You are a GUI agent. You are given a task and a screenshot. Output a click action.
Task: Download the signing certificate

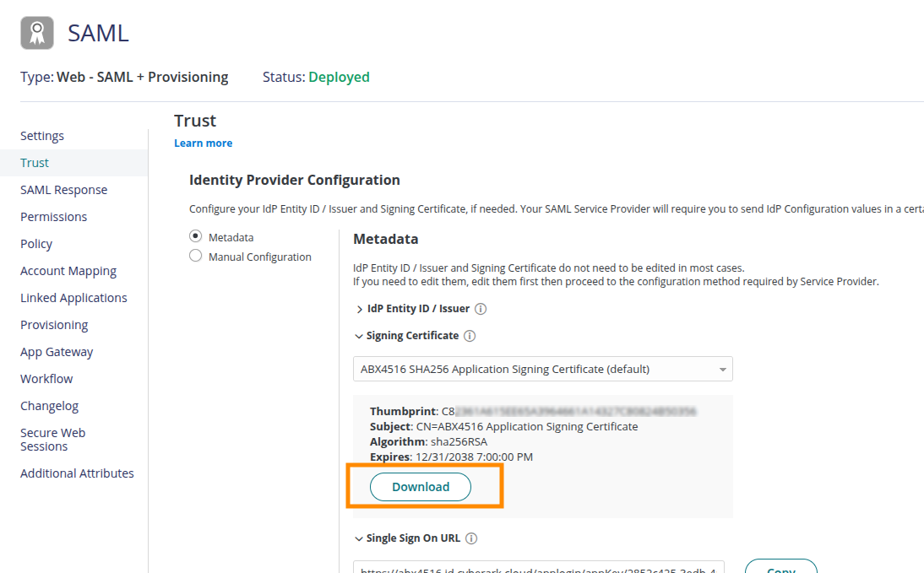click(x=421, y=487)
